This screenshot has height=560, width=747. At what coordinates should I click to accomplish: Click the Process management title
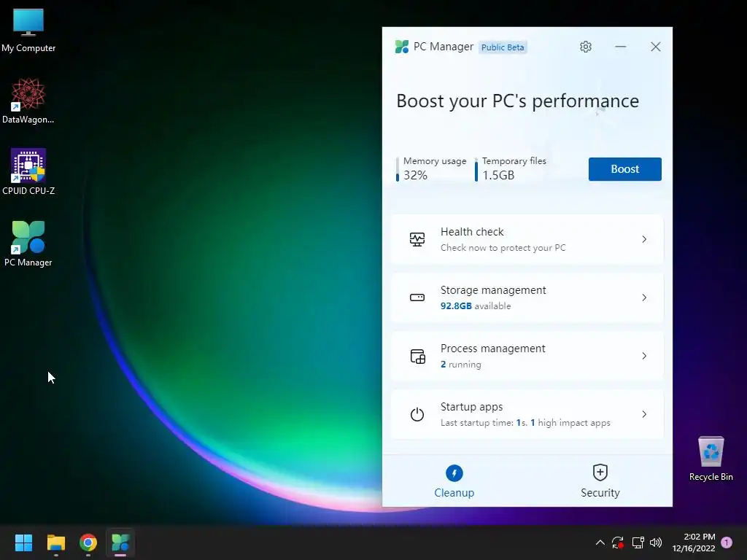[x=492, y=349]
